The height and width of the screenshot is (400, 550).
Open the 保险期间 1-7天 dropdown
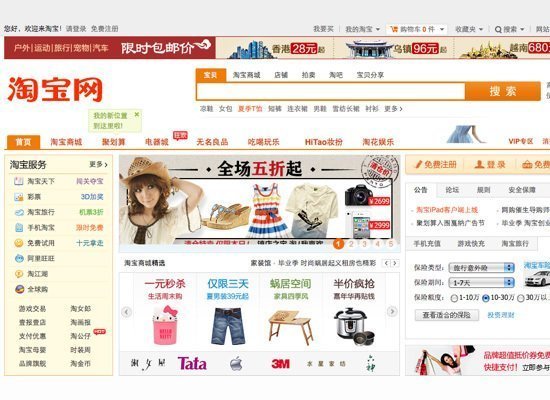481,282
